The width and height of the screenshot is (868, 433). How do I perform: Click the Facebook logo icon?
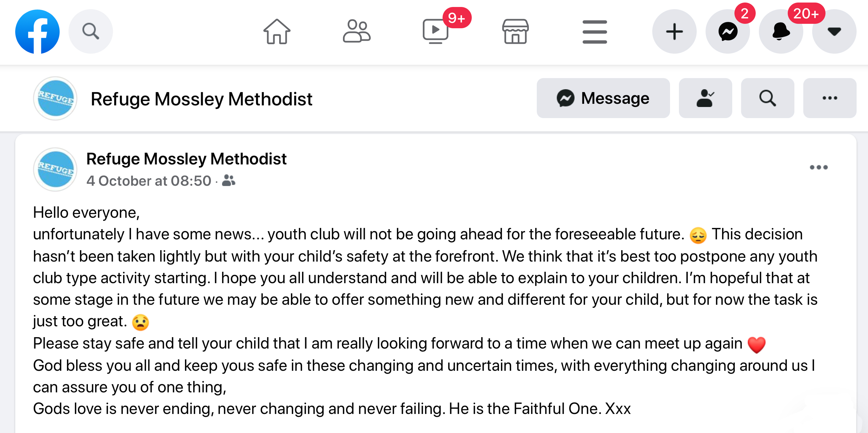point(37,32)
